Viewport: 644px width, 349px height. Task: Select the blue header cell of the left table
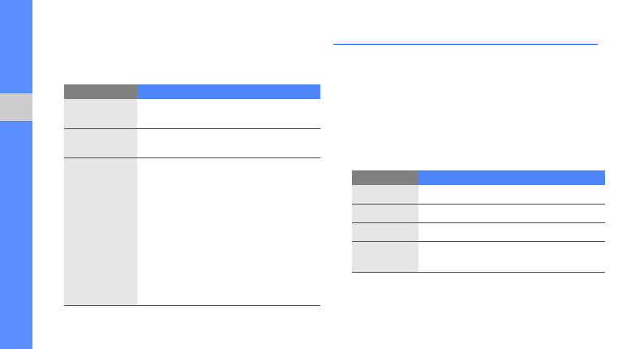point(229,92)
